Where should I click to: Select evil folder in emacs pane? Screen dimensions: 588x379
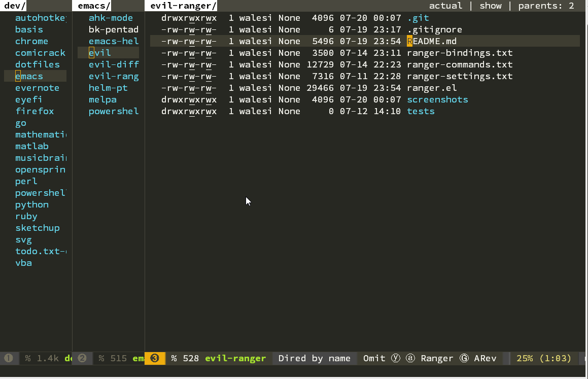coord(100,52)
